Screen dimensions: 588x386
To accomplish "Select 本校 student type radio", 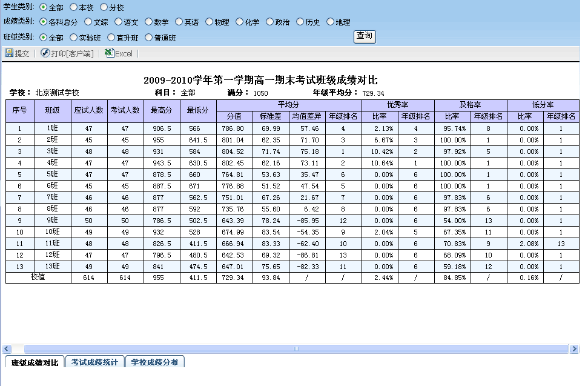I will click(x=73, y=7).
